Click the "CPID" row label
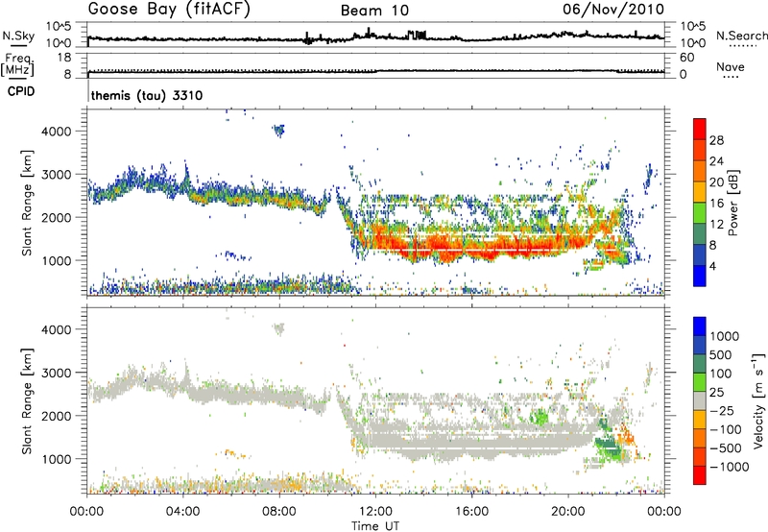768x532 pixels. [21, 91]
